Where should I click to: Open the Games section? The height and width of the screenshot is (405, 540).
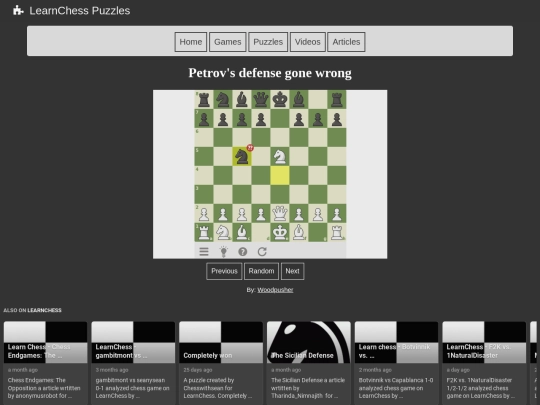click(228, 42)
